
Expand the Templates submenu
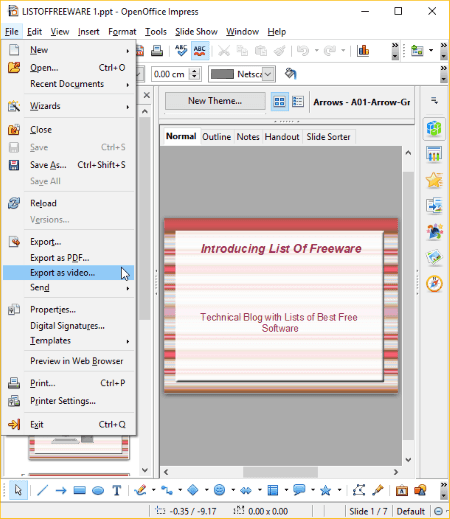pos(68,341)
